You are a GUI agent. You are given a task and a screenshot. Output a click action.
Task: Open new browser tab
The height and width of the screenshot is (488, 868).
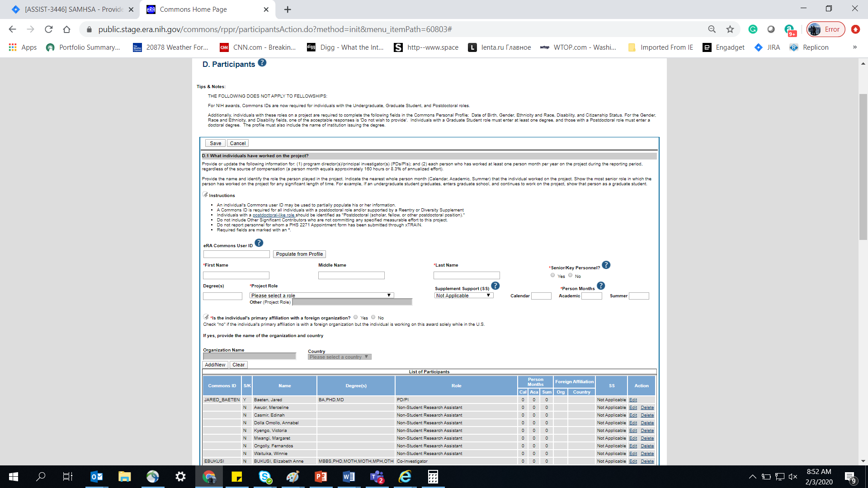[x=288, y=9]
